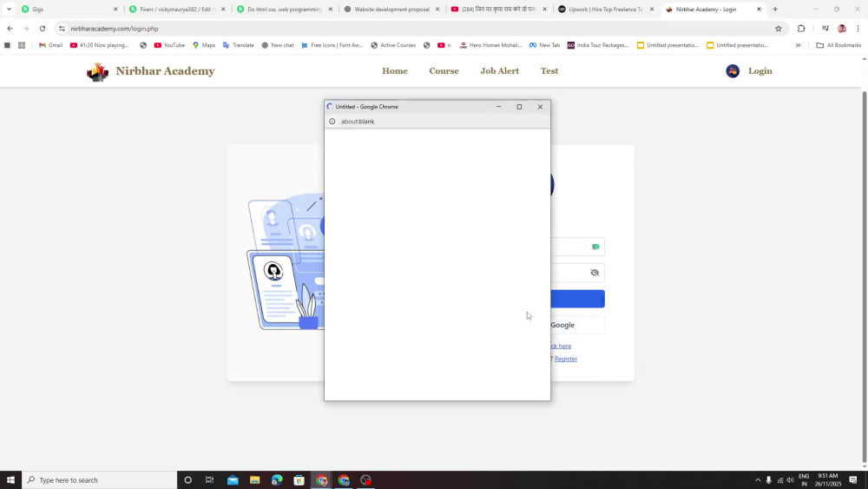Close the Nirbhar Academy - Login tab
Image resolution: width=868 pixels, height=489 pixels.
[x=759, y=10]
